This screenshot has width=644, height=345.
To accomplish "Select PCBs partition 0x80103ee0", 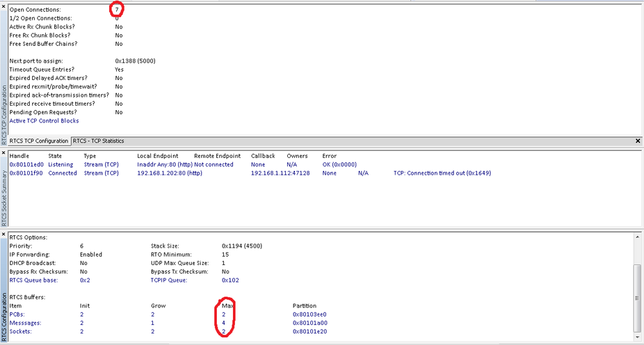I will point(310,314).
